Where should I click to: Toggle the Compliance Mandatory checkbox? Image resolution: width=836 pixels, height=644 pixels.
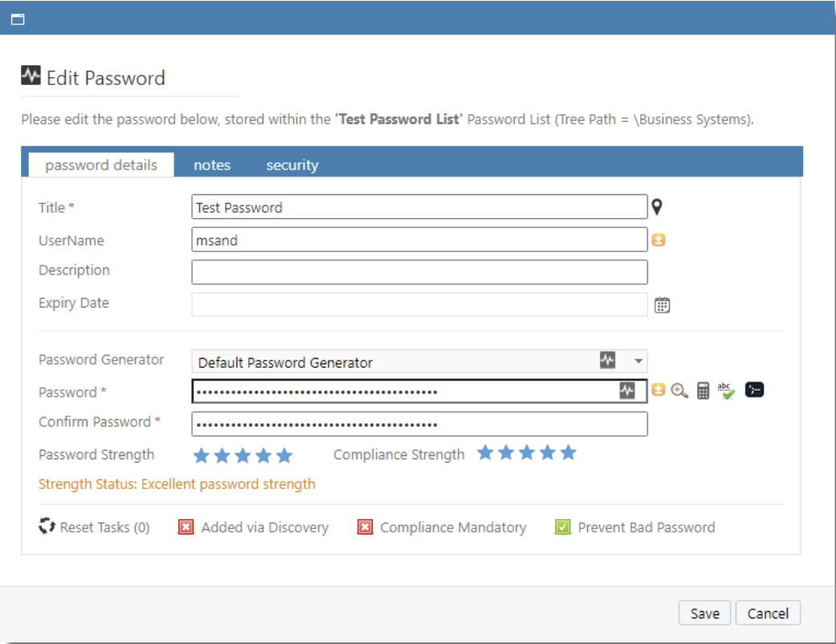pos(363,528)
